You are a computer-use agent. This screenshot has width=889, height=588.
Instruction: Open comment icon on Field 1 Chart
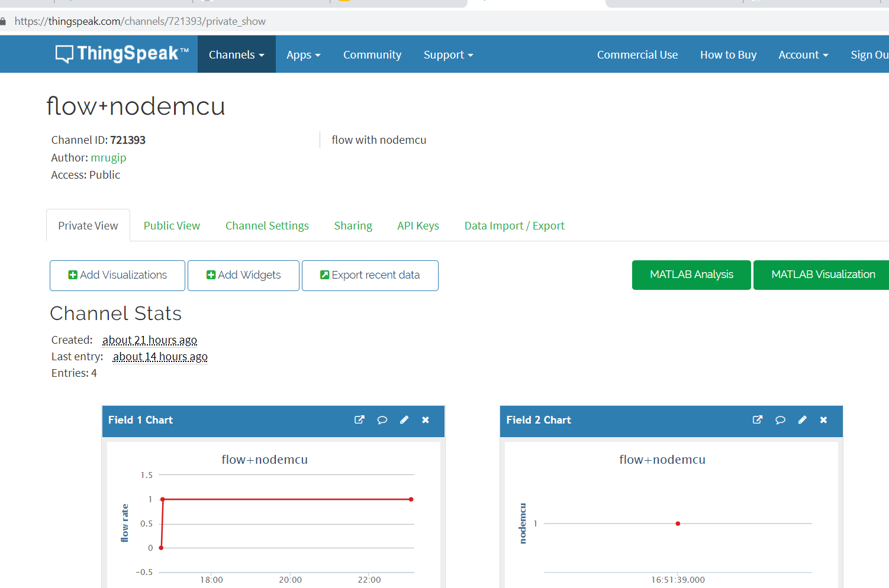[x=382, y=420]
